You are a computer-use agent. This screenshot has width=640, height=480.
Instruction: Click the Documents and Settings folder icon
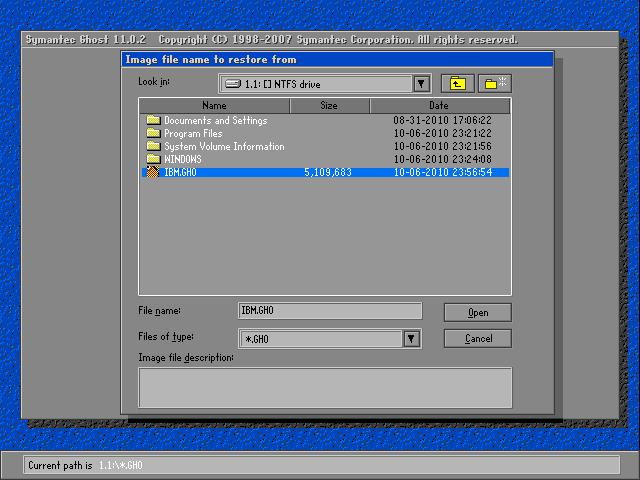pyautogui.click(x=153, y=120)
